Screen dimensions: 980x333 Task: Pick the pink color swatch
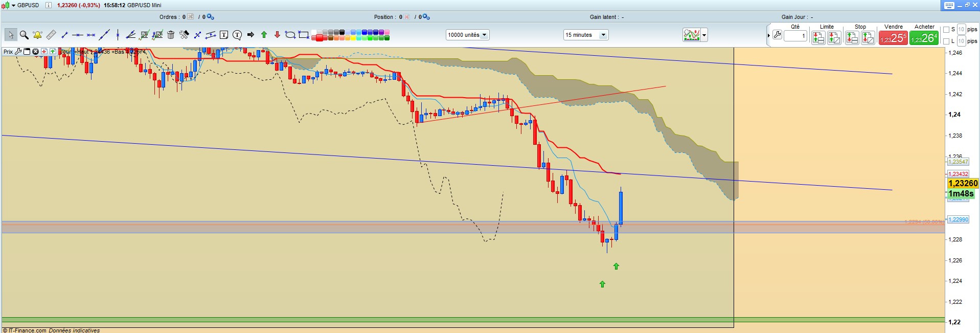(386, 32)
